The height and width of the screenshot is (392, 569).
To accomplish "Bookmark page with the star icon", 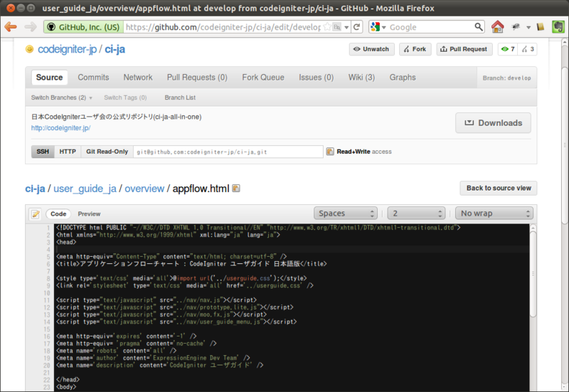I will 327,27.
